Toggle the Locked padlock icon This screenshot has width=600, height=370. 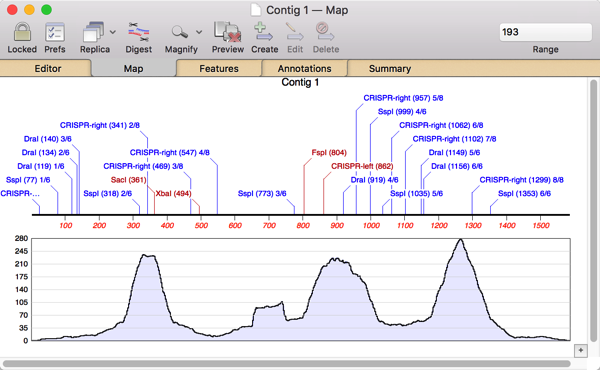[x=22, y=32]
